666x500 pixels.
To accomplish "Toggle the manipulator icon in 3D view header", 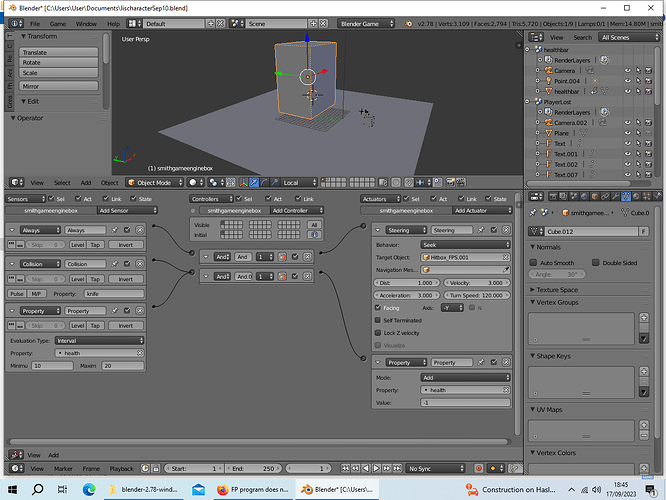I will click(243, 183).
